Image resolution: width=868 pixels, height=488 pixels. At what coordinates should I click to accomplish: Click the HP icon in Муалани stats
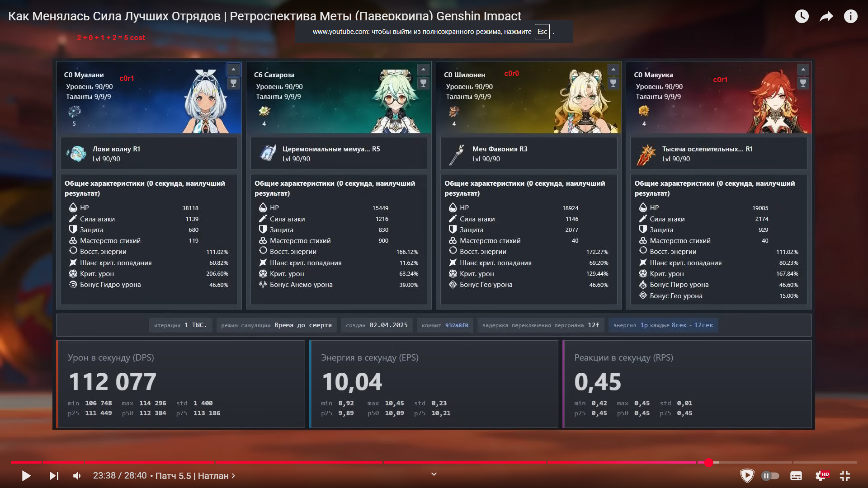click(x=73, y=207)
